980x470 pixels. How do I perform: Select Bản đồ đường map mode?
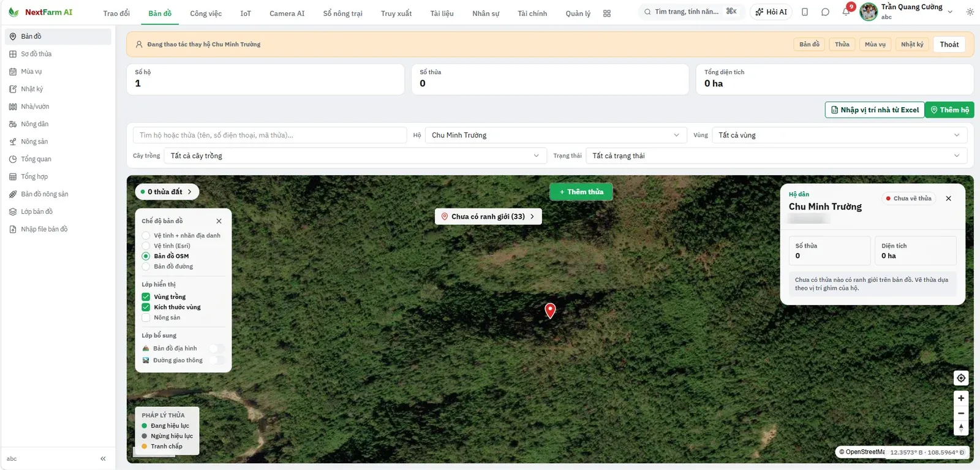point(146,267)
